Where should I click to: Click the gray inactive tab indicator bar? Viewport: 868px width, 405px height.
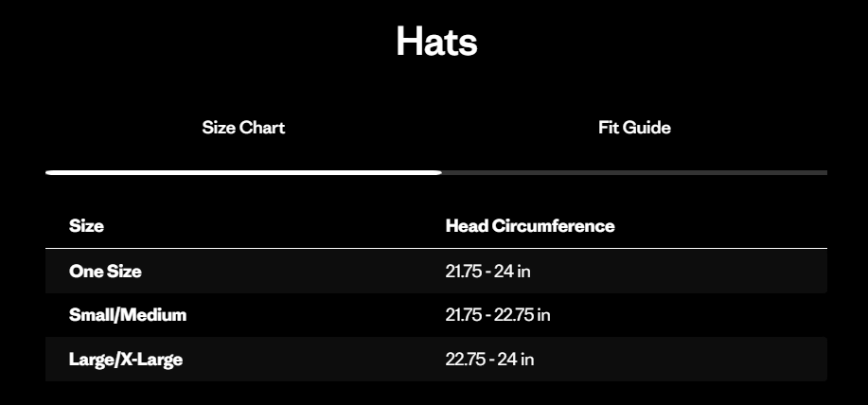click(634, 172)
